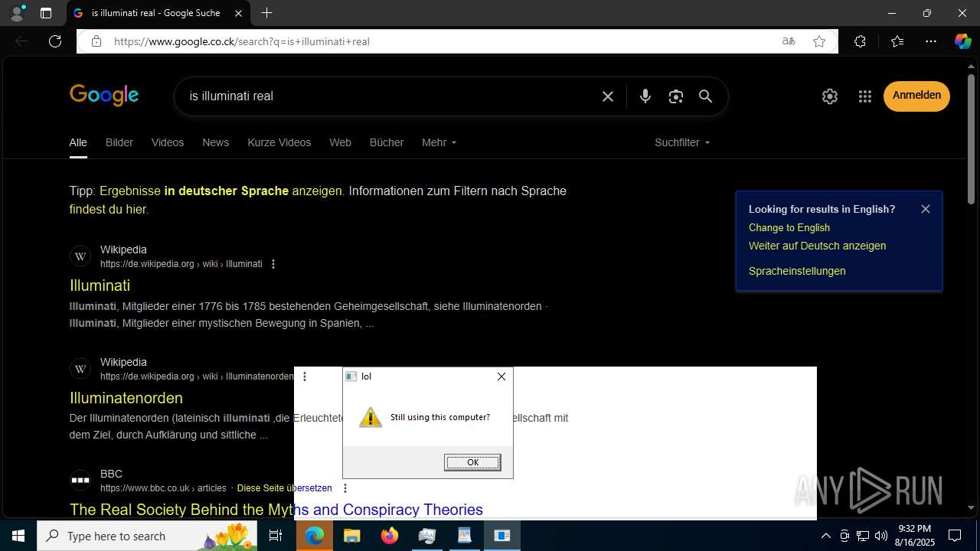
Task: Open the Illuminati Wikipedia result
Action: [100, 285]
